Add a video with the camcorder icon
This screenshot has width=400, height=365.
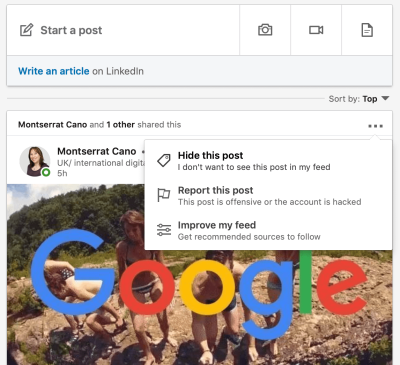316,30
